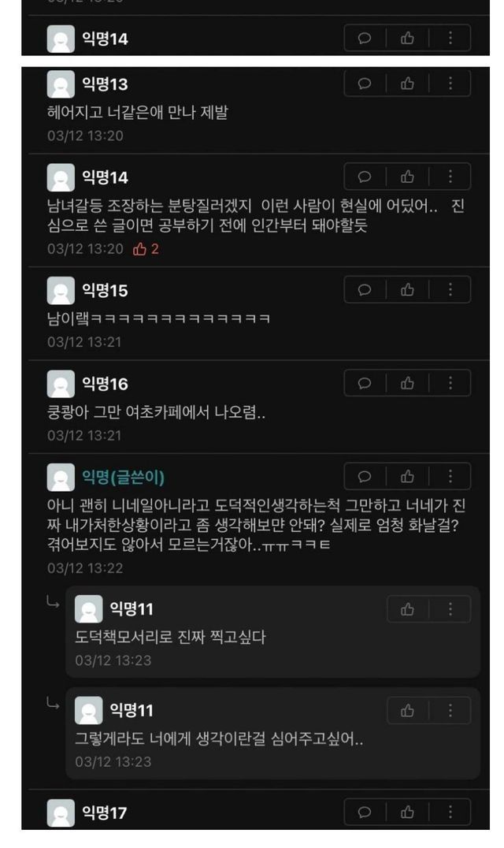Open three-dot menu for 익명(글쓴이) comment
This screenshot has height=848, width=504.
click(x=450, y=477)
